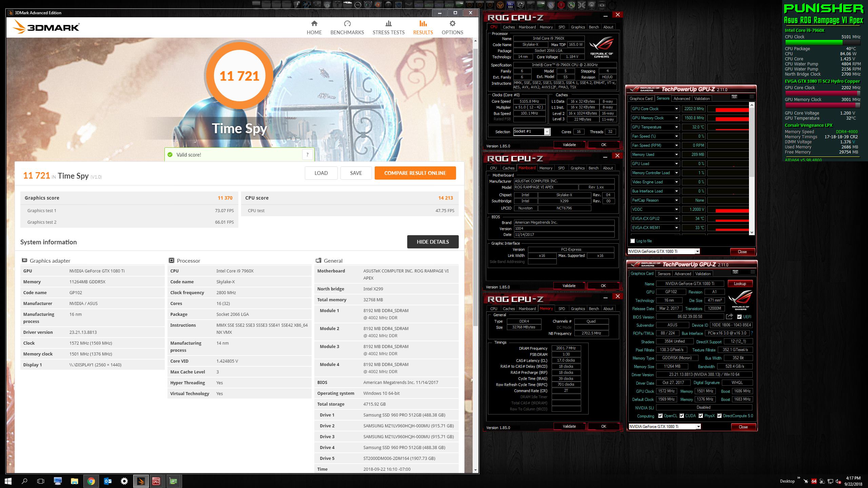868x488 pixels.
Task: Toggle the PhysX checkbox
Action: coord(701,416)
